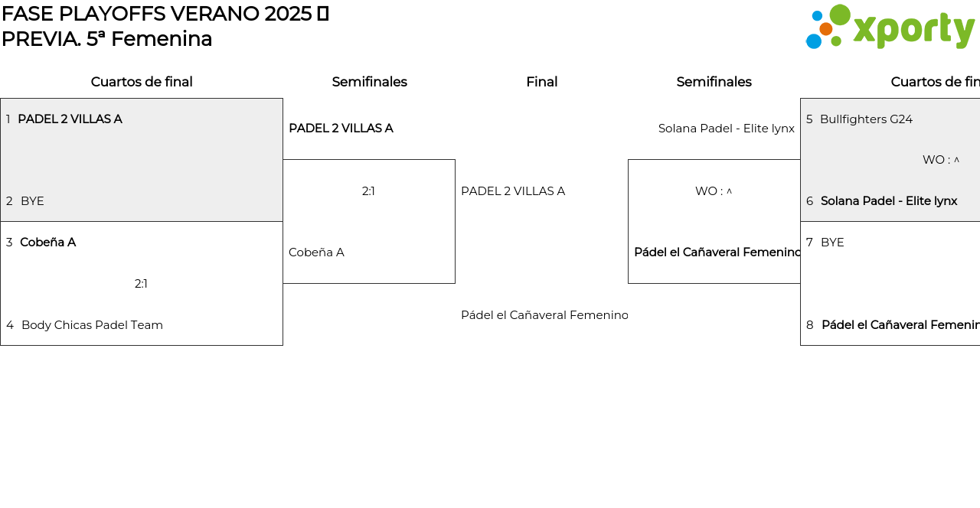
Task: Click the 2:1 score in left semifinal box
Action: (368, 191)
